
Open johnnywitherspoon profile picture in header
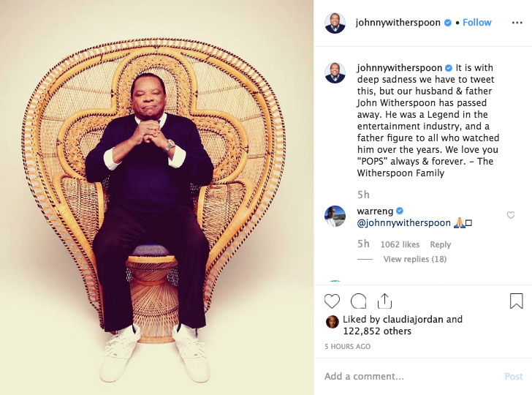pos(335,23)
